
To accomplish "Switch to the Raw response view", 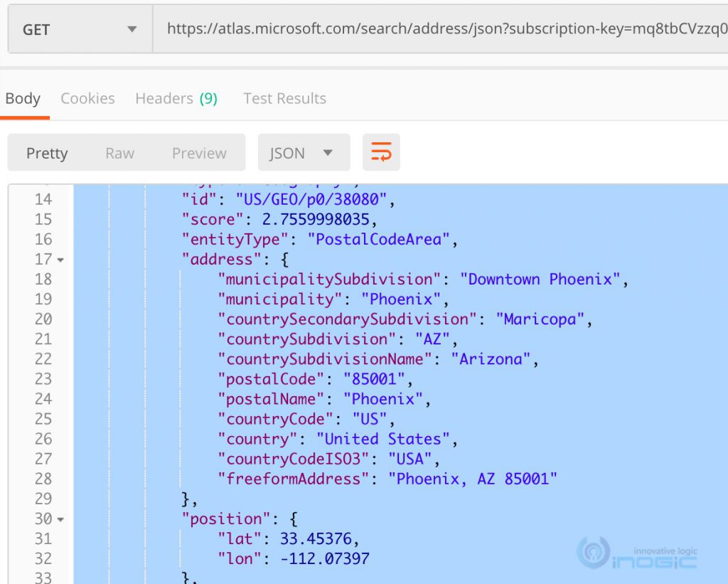I will (119, 152).
